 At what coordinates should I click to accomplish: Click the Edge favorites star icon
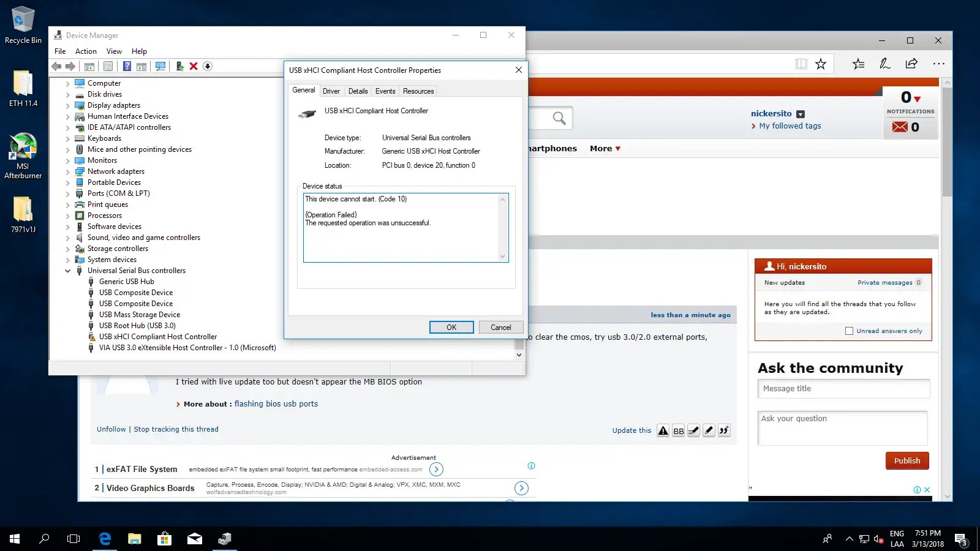[x=821, y=64]
